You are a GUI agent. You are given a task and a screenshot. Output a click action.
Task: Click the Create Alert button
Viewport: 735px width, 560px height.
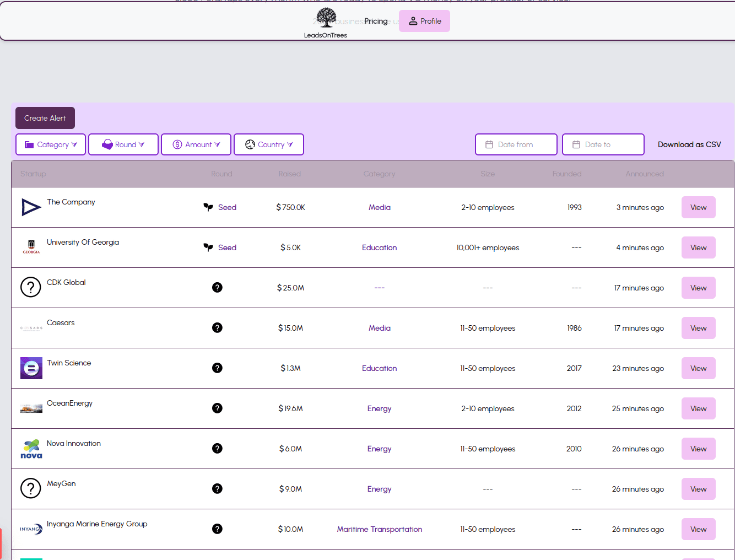[x=45, y=118]
